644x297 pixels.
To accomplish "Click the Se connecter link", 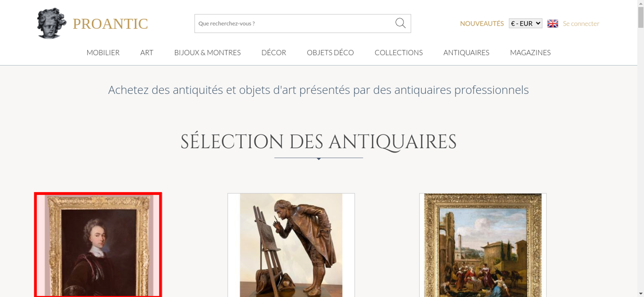I will [581, 23].
